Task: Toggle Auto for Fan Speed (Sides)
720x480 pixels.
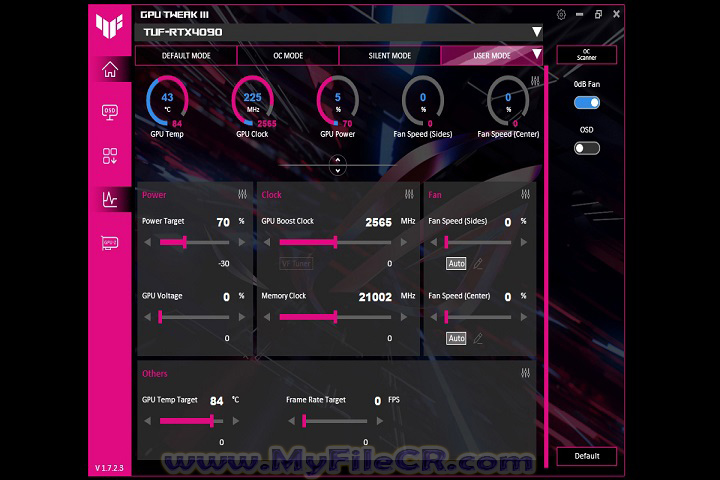Action: pyautogui.click(x=456, y=264)
